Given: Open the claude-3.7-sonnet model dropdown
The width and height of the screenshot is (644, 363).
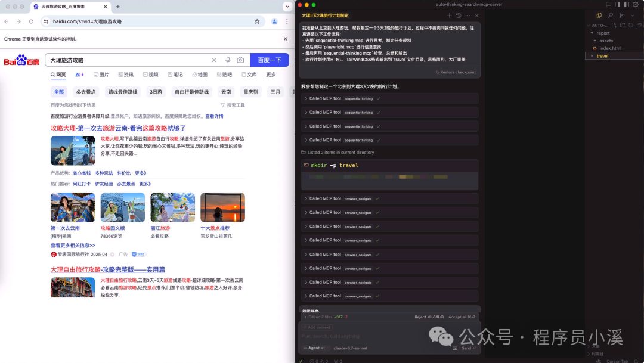Looking at the screenshot, I should pyautogui.click(x=349, y=348).
